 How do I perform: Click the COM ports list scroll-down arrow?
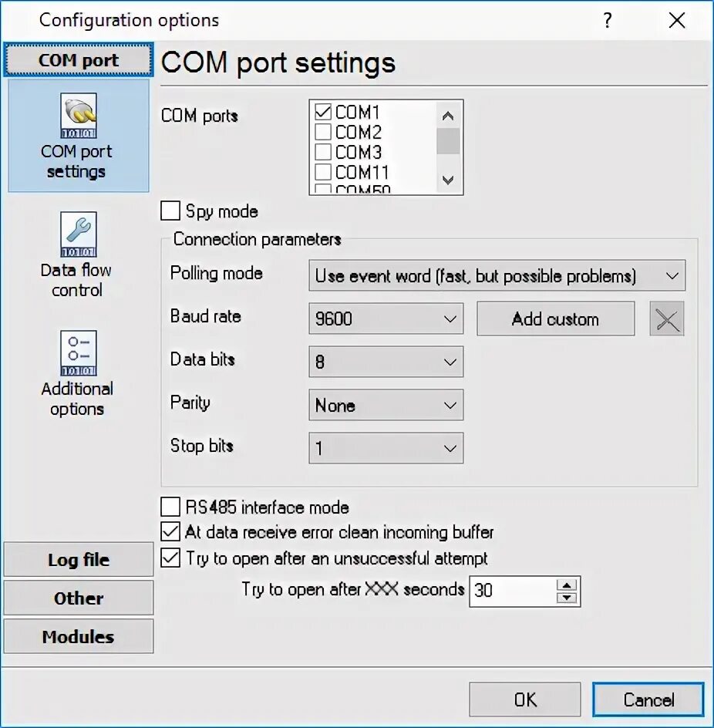tap(448, 180)
